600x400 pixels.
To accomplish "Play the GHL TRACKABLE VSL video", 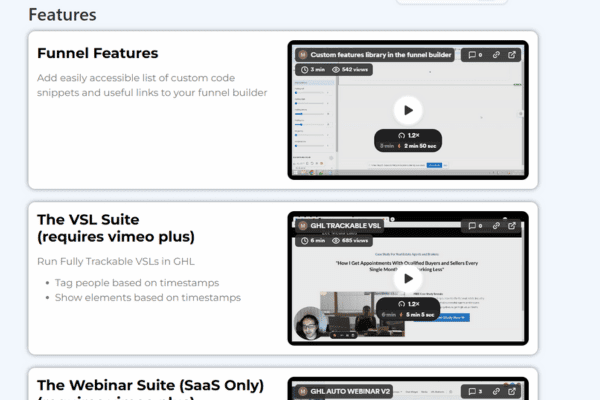I will coord(408,278).
